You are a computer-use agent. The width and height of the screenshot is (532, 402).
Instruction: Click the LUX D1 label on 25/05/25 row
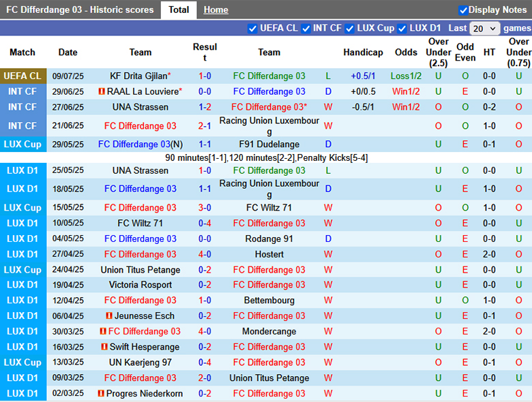[x=23, y=170]
